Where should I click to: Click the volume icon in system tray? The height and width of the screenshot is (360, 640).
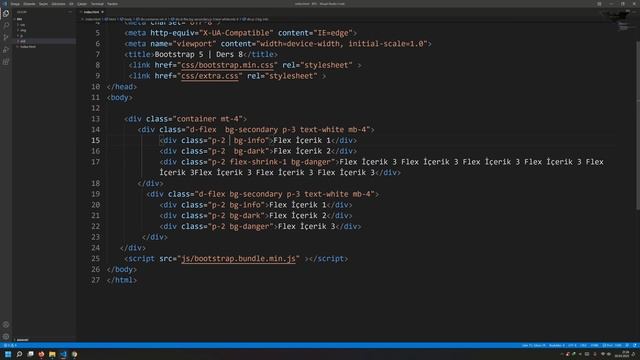click(609, 354)
